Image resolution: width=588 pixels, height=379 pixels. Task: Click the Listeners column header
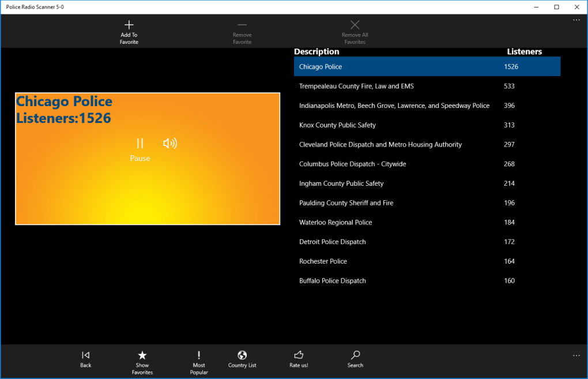click(524, 52)
